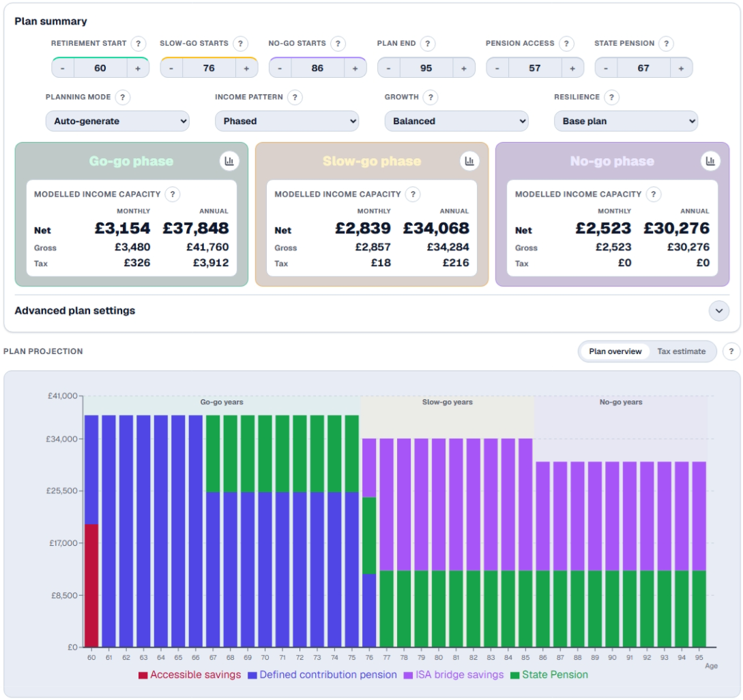Select the Plan overview tab
The width and height of the screenshot is (743, 700).
coord(615,351)
